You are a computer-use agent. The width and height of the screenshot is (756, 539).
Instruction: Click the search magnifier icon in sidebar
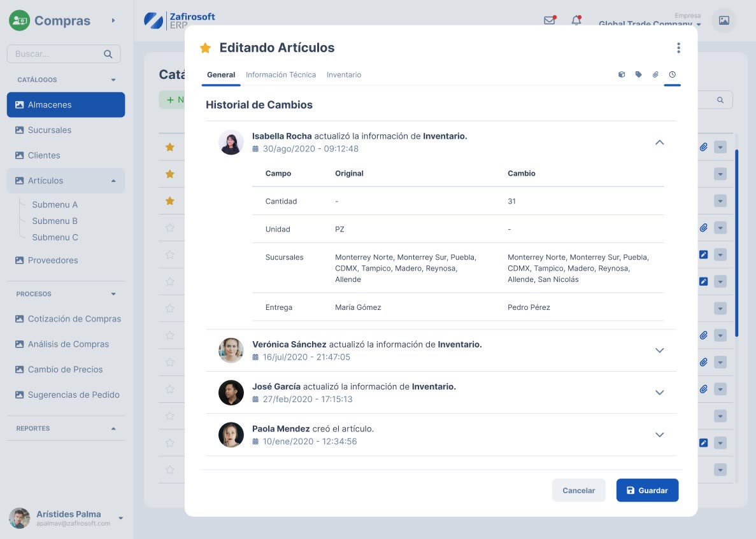click(x=108, y=54)
